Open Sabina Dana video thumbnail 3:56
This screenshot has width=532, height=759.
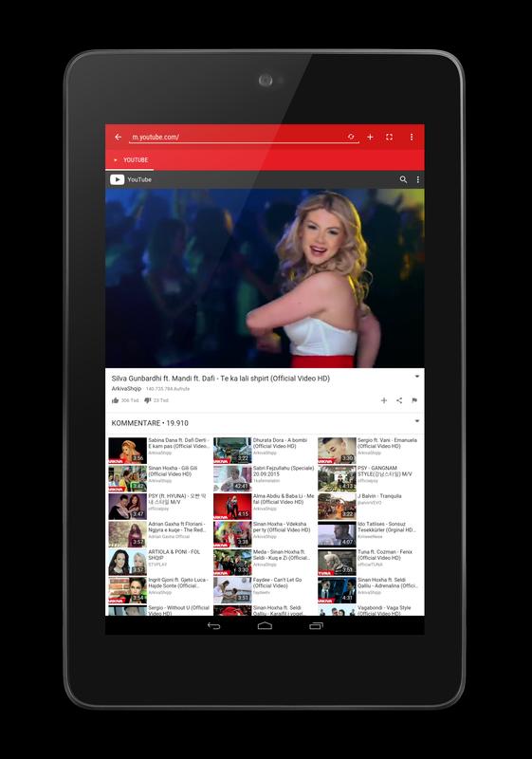(127, 451)
